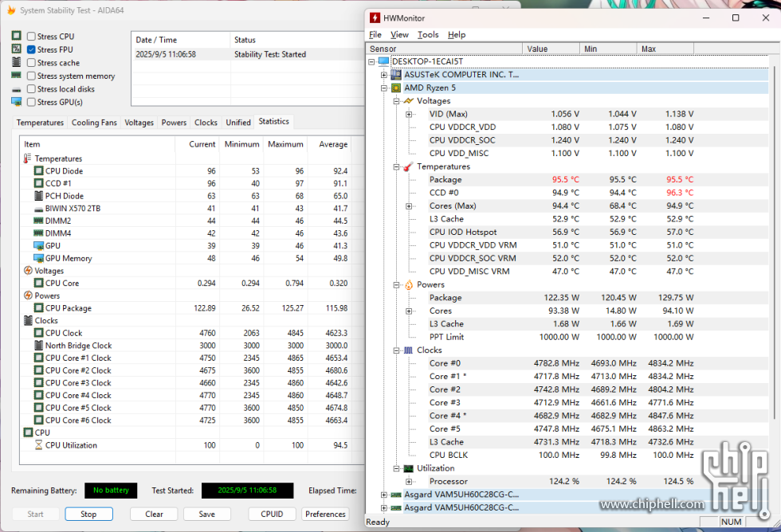The image size is (781, 532).
Task: Enable the Stress CPU checkbox
Action: tap(31, 37)
